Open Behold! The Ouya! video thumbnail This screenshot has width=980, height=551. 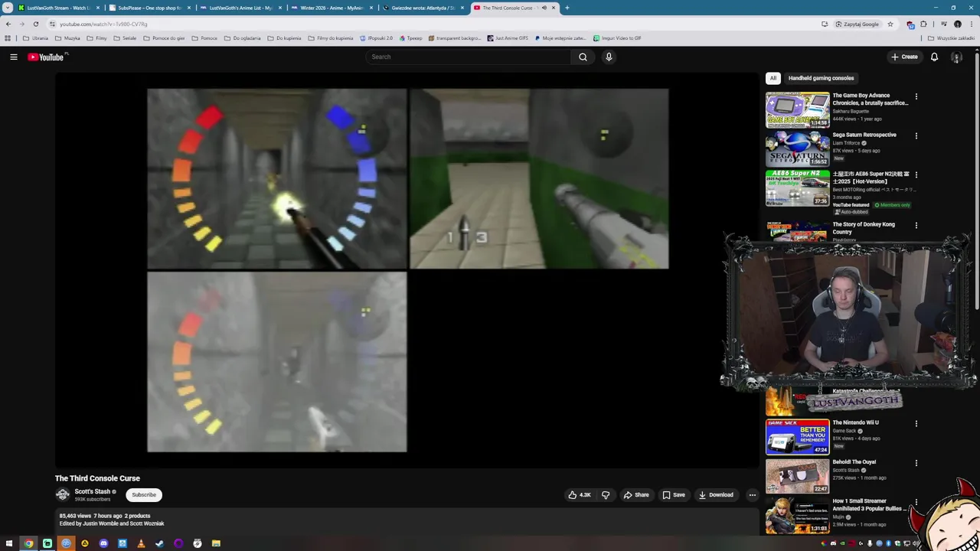(x=797, y=475)
